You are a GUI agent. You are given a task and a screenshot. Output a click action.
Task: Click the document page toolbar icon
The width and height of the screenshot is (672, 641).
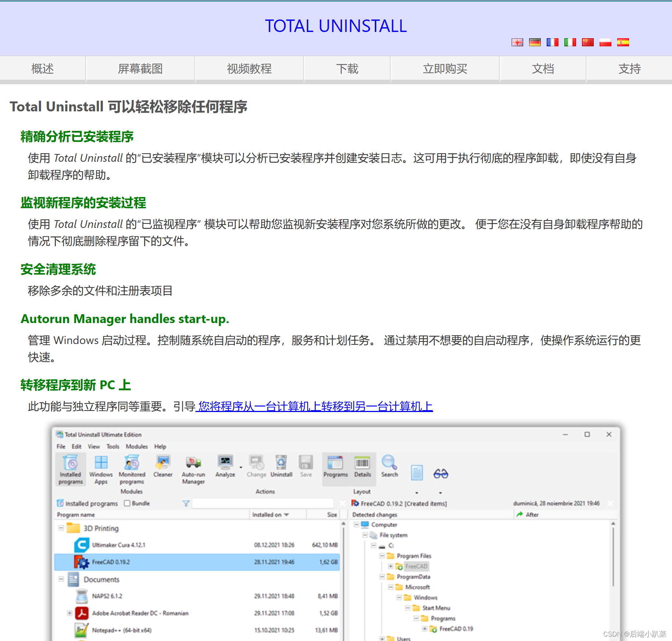417,472
